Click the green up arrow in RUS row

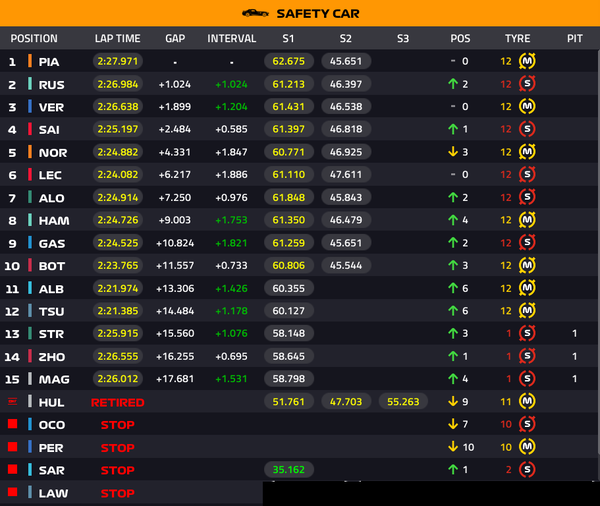pos(453,84)
